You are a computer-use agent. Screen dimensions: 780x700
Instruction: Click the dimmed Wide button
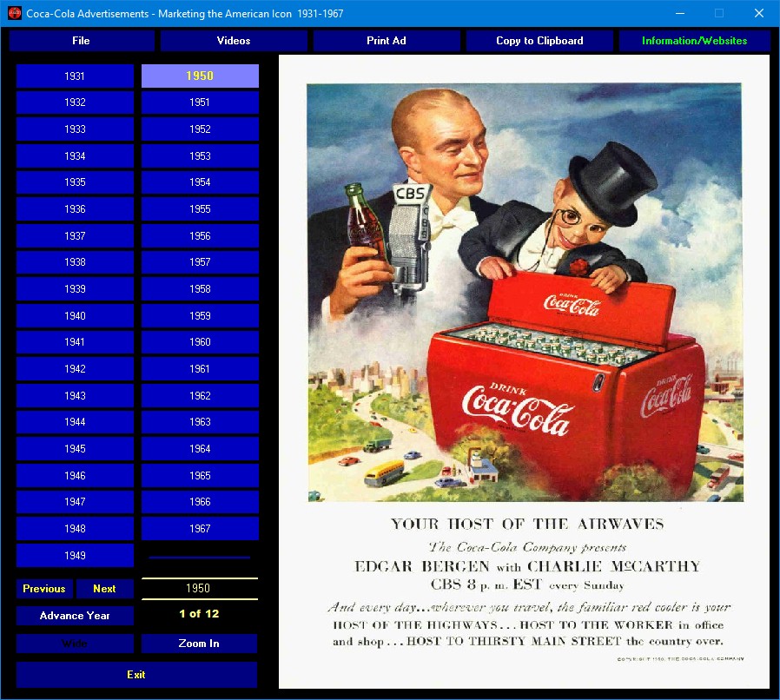tap(75, 644)
